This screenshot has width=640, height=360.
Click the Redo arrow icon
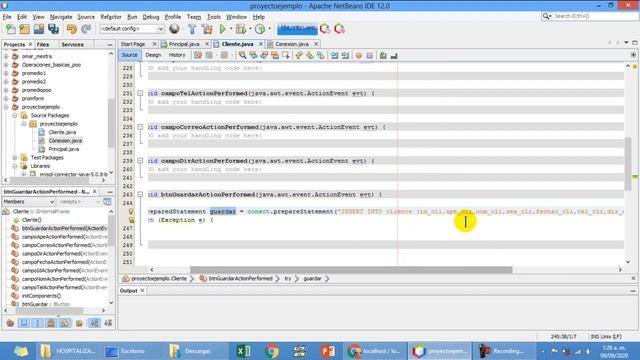[86, 29]
